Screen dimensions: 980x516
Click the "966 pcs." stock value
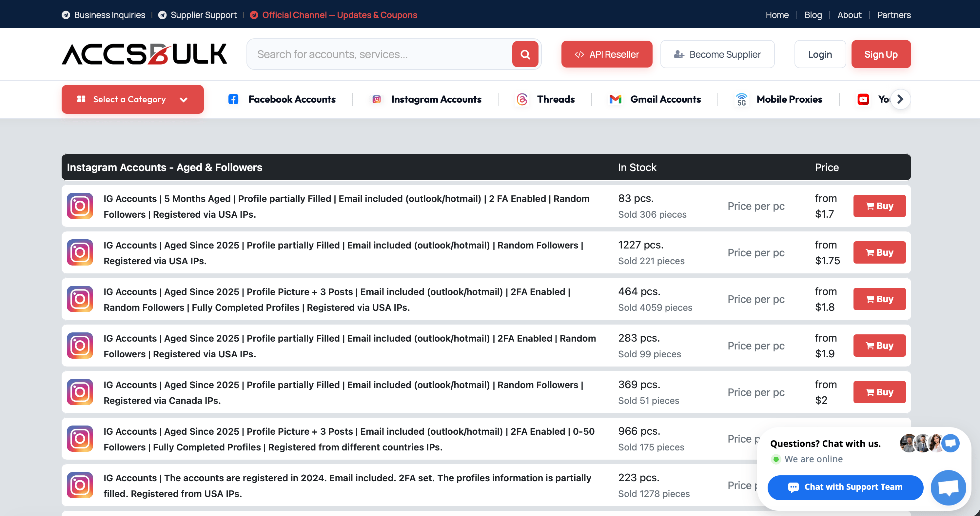[639, 431]
